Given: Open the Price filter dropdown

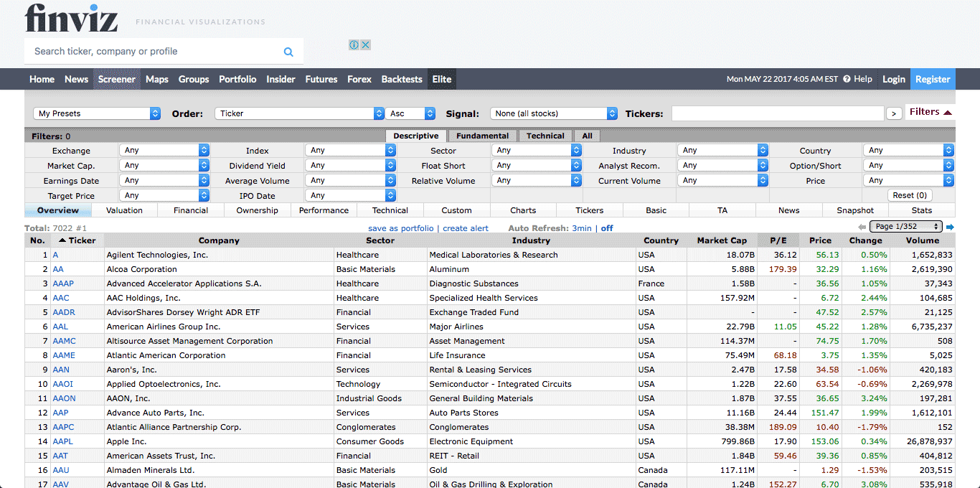Looking at the screenshot, I should click(x=908, y=180).
